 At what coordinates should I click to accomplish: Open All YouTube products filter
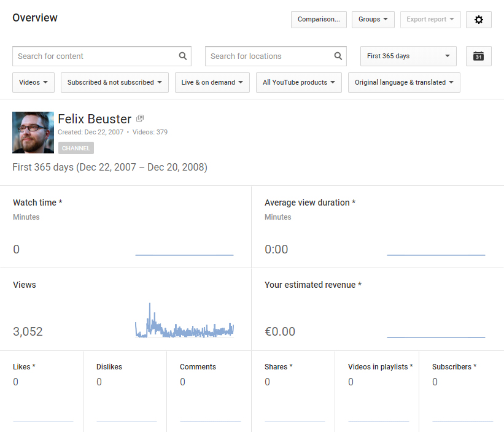coord(298,82)
